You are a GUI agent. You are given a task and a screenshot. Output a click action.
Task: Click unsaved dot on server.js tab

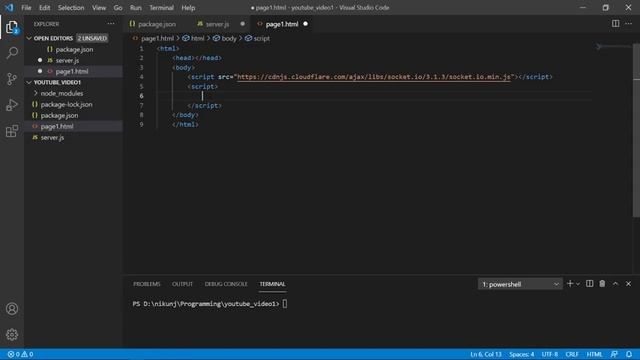click(242, 24)
